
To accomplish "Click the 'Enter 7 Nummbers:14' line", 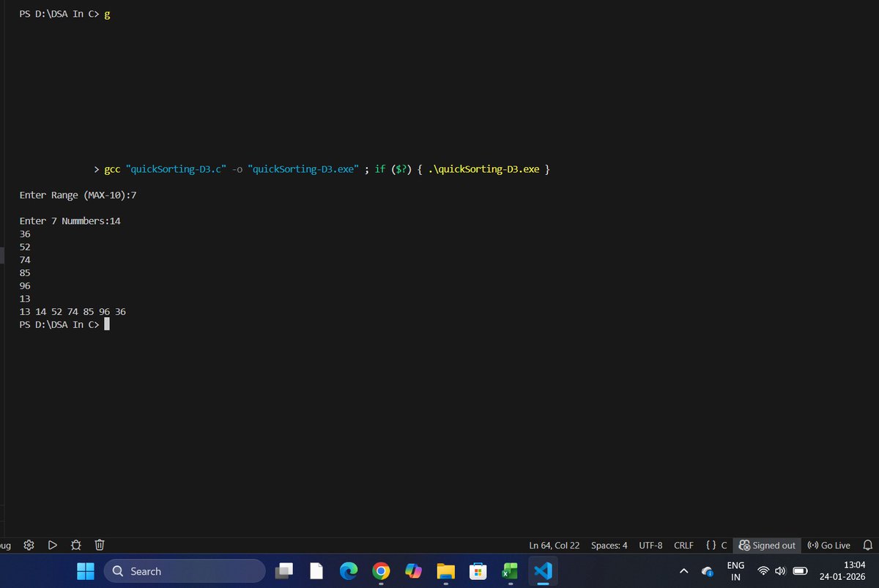I will [x=70, y=221].
